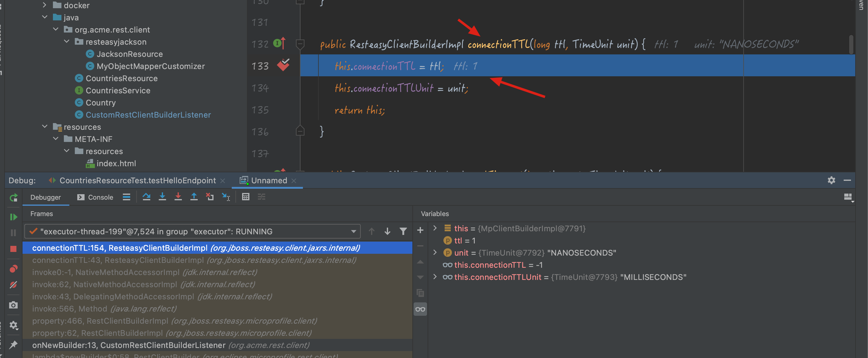Open CustomRestClientBuilderListener from the project tree
Screen dimensions: 868x358
pyautogui.click(x=148, y=115)
